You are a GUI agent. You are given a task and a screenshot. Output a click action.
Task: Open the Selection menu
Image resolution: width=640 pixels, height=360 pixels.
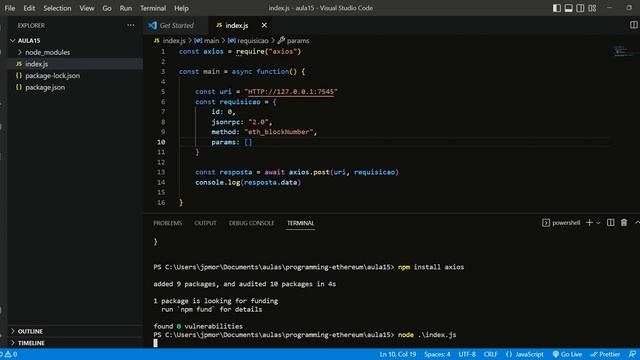click(x=57, y=8)
